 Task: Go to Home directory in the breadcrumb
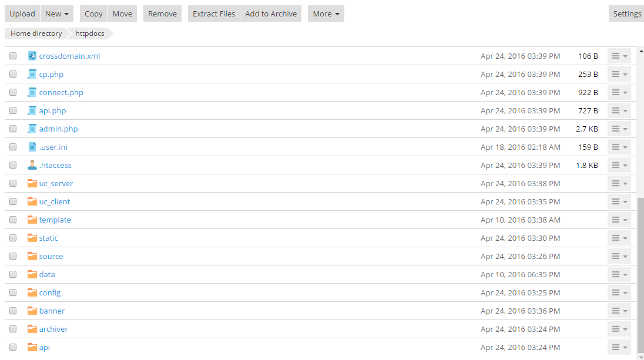36,33
